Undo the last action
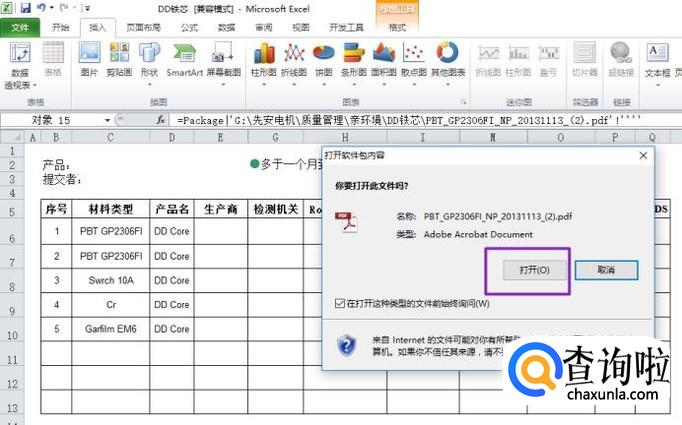 (x=41, y=8)
